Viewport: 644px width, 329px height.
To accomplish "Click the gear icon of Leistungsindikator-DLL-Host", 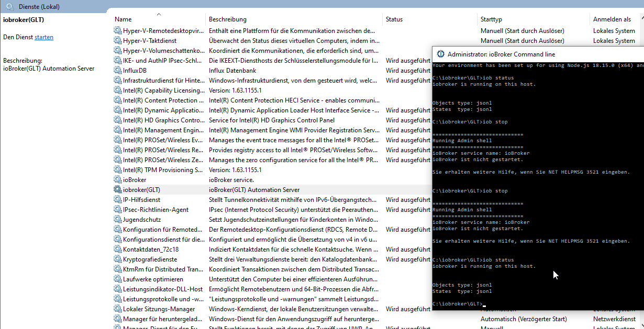I will [x=117, y=289].
